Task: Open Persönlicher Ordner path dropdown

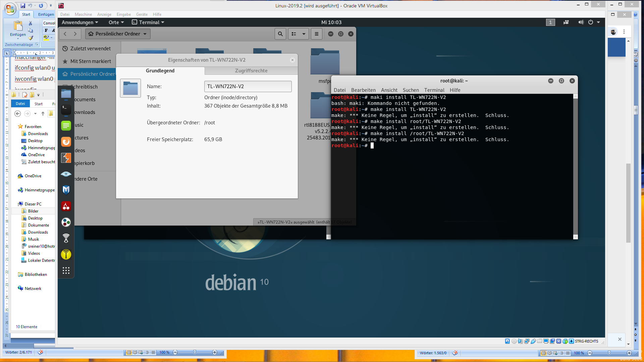Action: (x=118, y=34)
